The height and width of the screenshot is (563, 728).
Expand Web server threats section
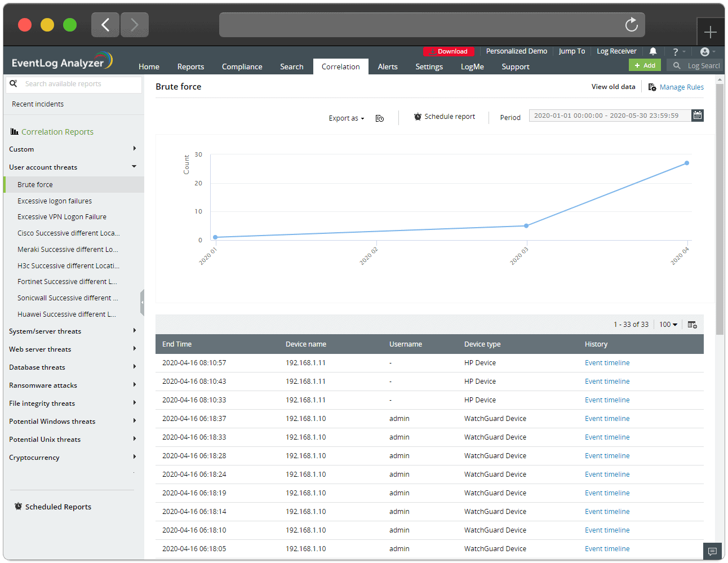(135, 348)
